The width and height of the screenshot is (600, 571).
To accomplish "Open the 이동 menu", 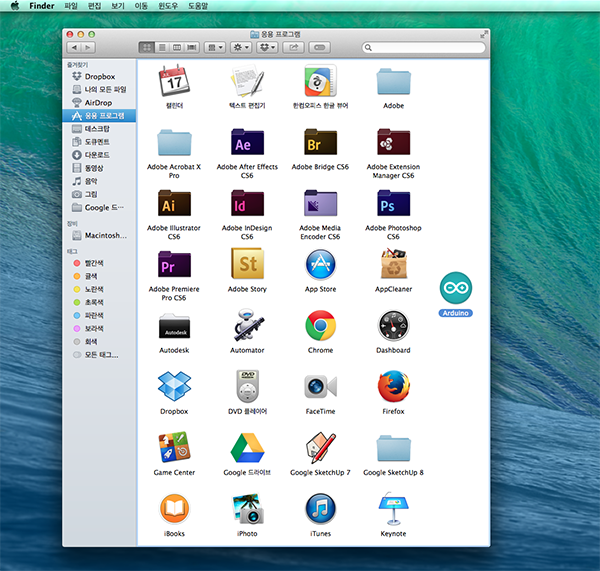I will [x=141, y=6].
